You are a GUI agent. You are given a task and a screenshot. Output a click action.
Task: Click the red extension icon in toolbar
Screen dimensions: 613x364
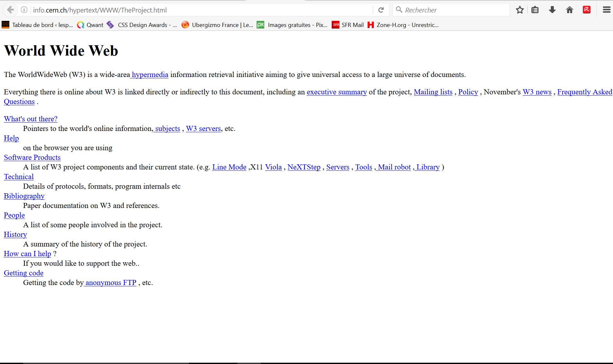pyautogui.click(x=587, y=10)
